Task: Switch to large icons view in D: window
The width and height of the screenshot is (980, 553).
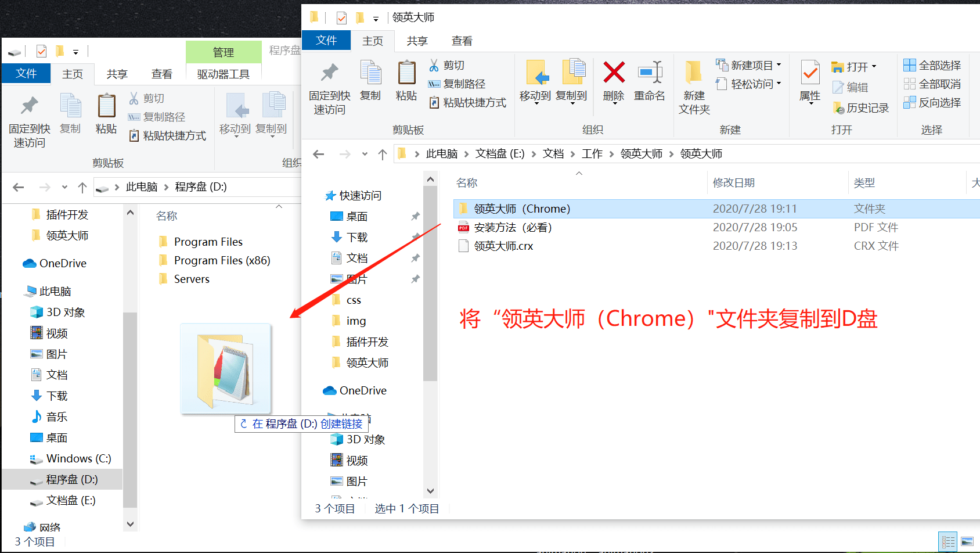Action: [967, 542]
